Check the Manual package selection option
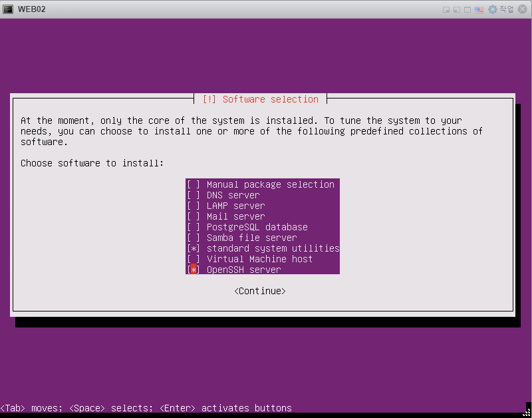This screenshot has width=532, height=418. [262, 184]
